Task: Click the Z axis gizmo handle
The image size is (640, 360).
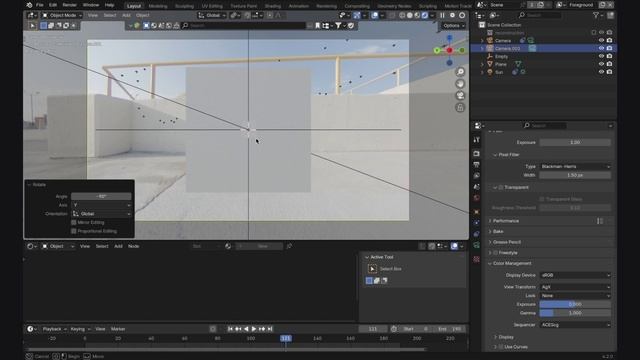Action: click(449, 38)
